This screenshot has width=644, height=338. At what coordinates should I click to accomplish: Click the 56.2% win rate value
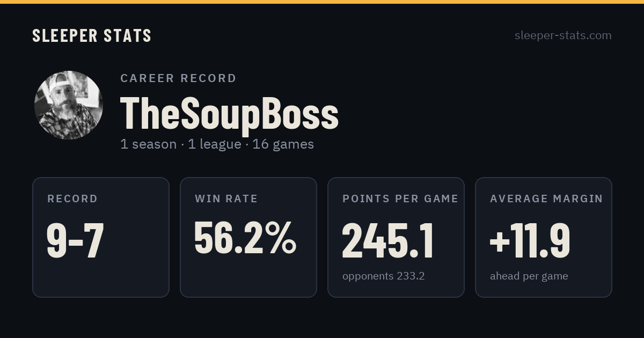[x=245, y=238]
